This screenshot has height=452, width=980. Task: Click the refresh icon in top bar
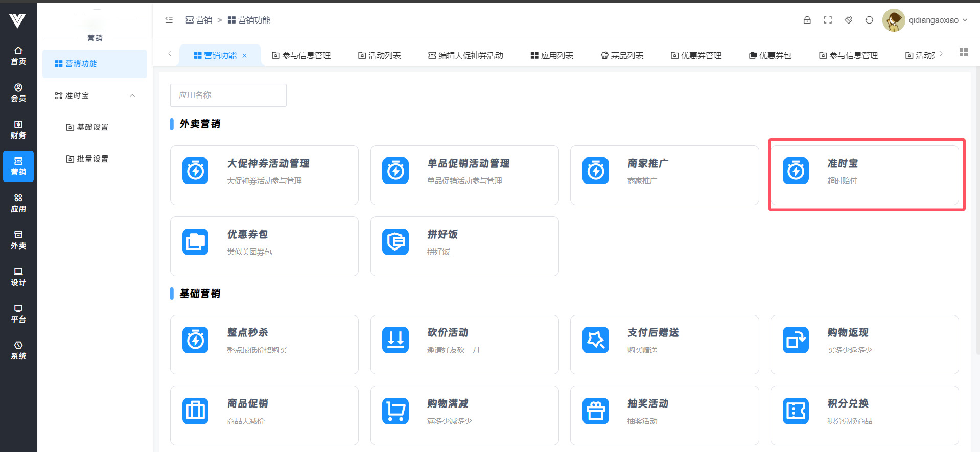pyautogui.click(x=869, y=20)
